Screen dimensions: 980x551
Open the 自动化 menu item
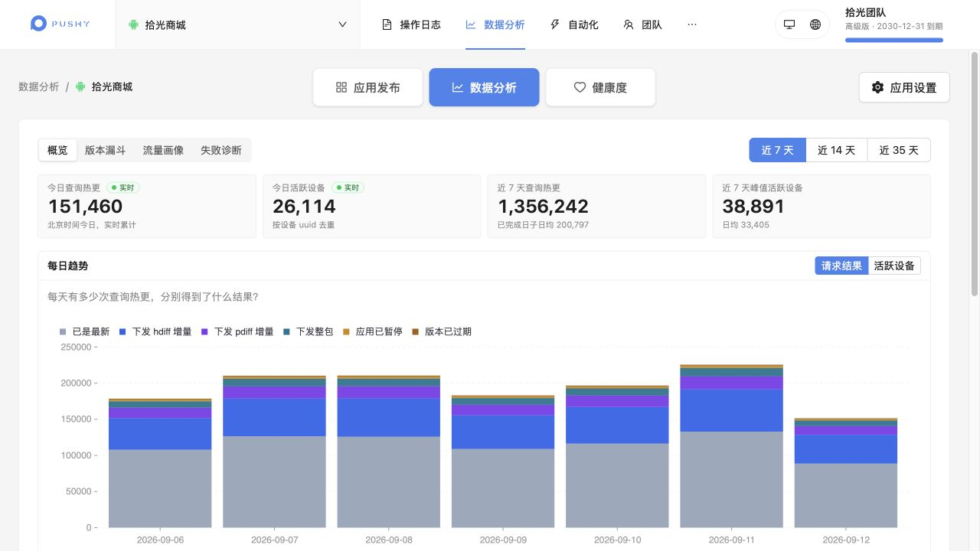point(574,24)
